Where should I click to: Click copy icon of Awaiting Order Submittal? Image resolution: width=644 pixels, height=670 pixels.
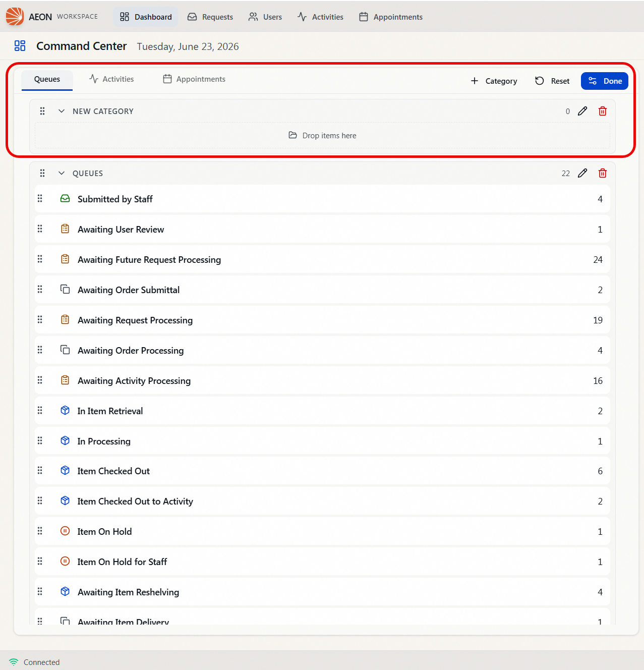tap(65, 290)
